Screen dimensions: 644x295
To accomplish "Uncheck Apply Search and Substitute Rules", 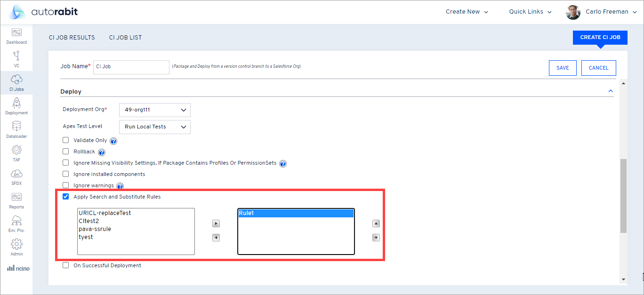I will point(66,197).
